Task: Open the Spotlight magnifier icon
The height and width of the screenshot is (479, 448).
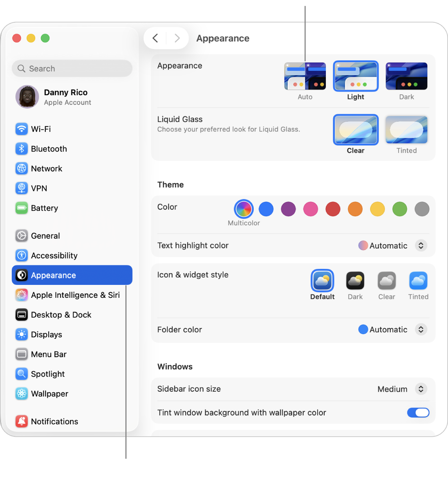Action: (x=22, y=374)
